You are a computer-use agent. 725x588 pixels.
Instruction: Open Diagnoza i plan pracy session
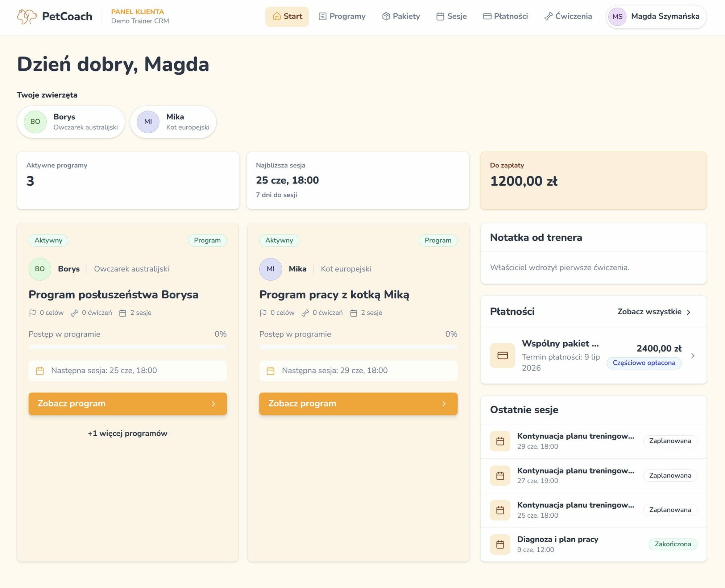(x=593, y=544)
